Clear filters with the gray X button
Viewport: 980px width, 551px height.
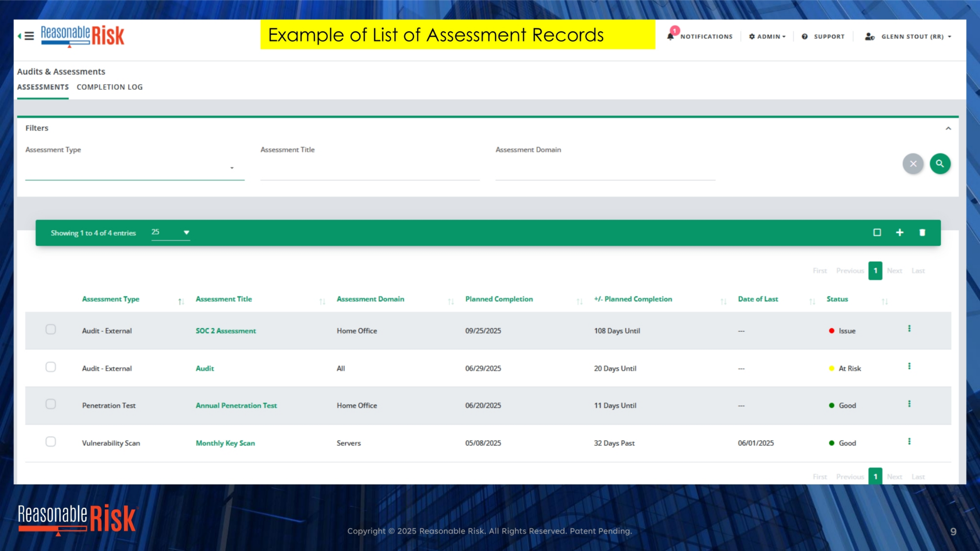coord(913,164)
